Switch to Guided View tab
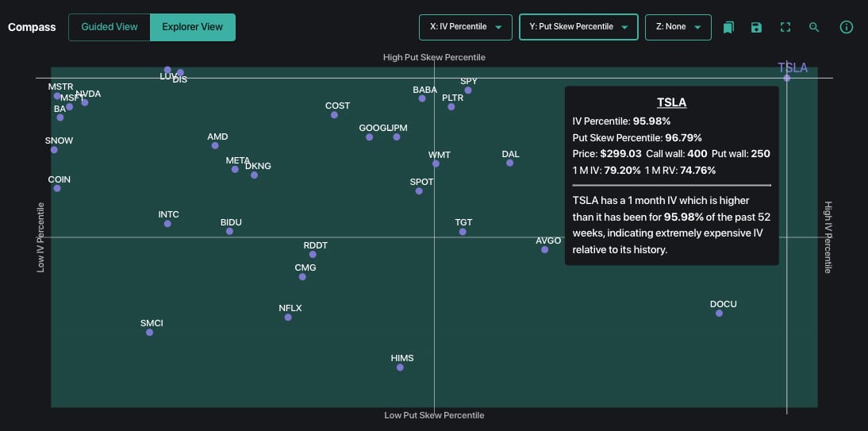 (109, 27)
